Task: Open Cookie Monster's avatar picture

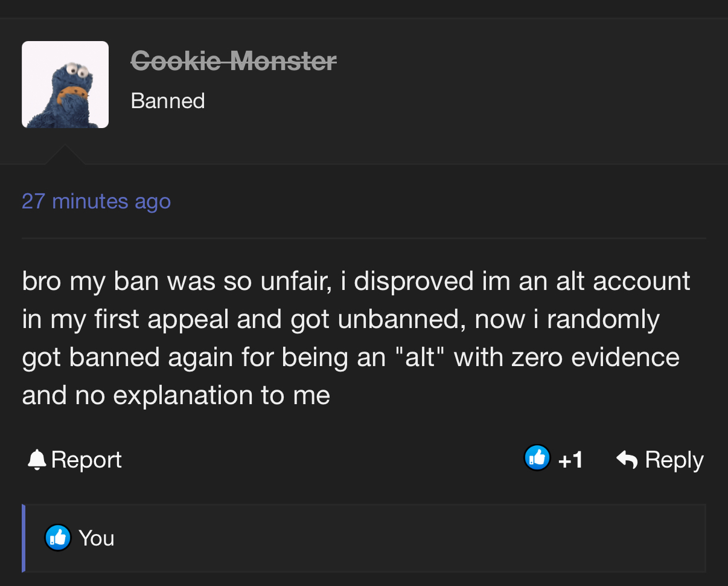Action: click(x=65, y=85)
